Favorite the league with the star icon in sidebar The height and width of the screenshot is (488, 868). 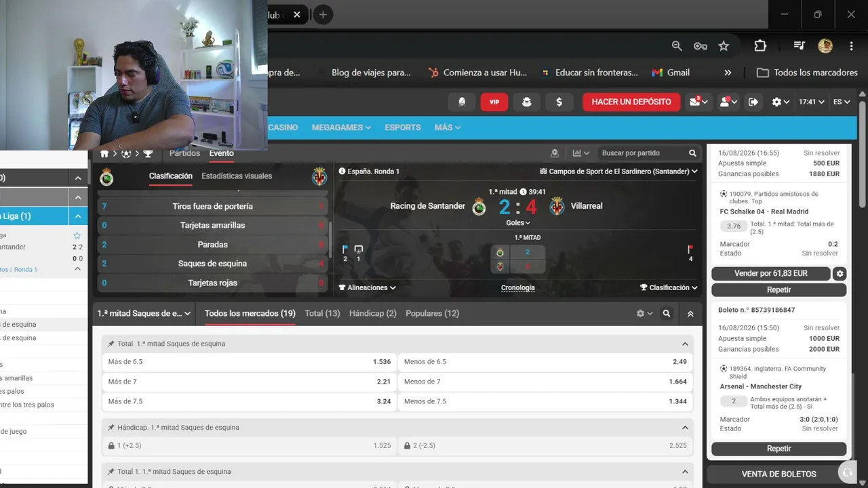pyautogui.click(x=77, y=235)
